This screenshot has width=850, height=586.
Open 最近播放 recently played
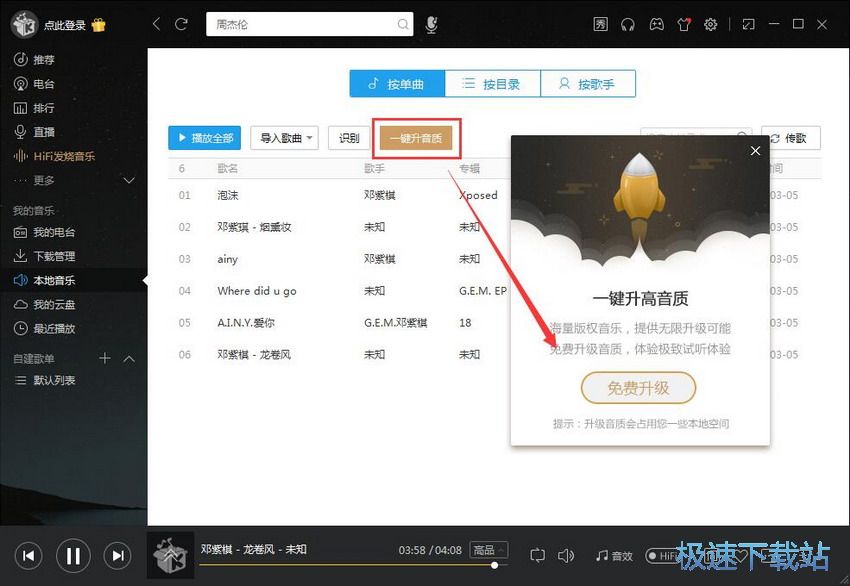tap(44, 329)
